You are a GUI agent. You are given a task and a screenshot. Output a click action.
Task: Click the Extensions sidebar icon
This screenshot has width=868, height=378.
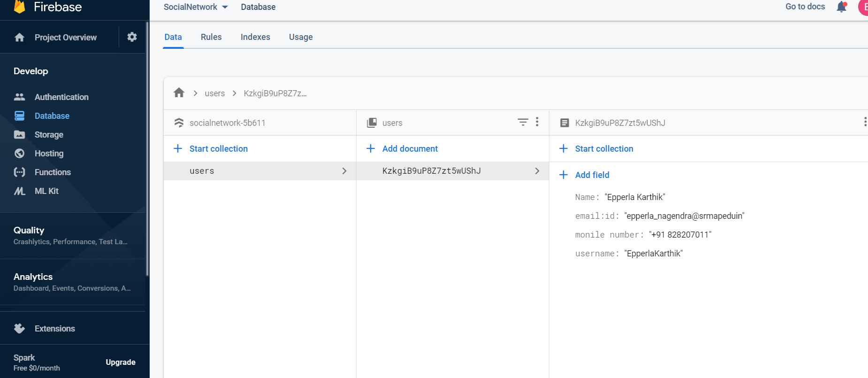20,329
